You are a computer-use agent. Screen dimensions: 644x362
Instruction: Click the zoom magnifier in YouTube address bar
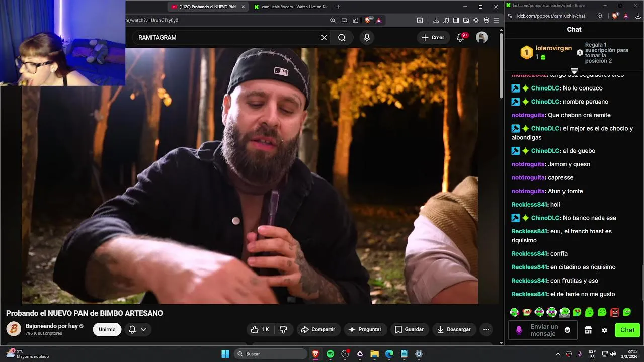[333, 20]
